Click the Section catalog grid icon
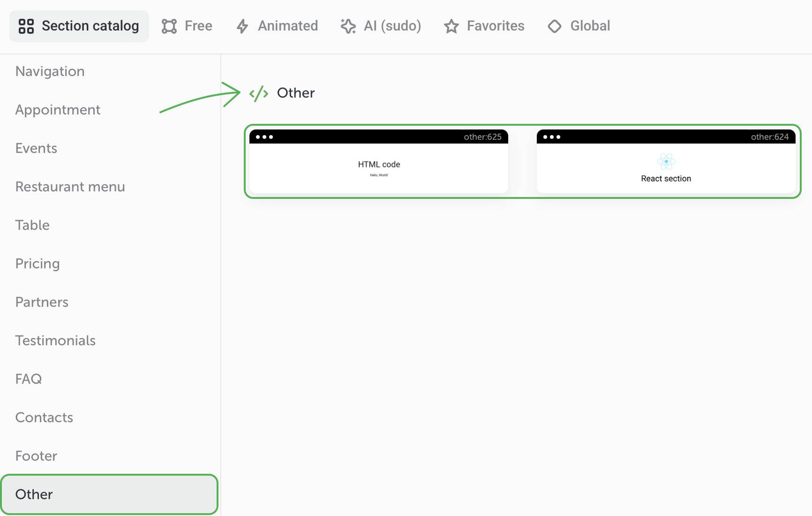 tap(26, 26)
